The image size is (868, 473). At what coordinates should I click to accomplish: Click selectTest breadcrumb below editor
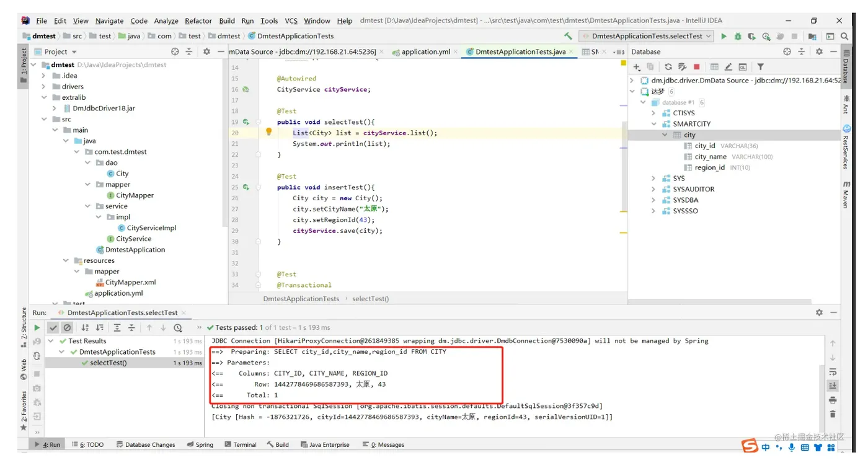[x=370, y=299]
